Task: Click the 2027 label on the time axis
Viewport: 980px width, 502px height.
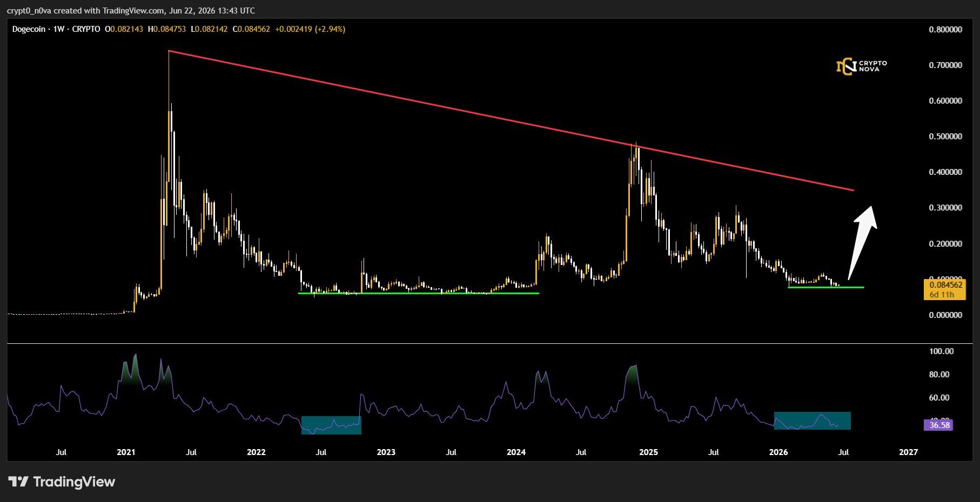Action: (908, 452)
